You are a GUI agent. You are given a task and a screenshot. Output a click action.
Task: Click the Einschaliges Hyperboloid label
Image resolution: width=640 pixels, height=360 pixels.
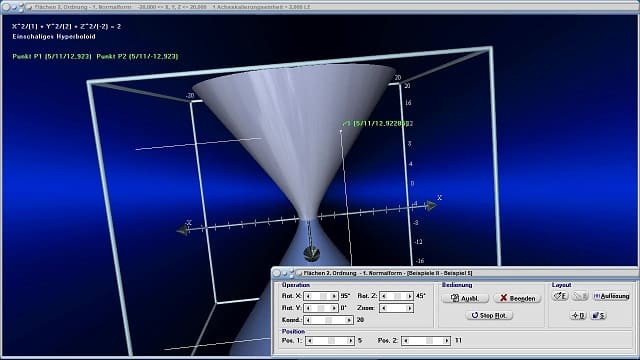coord(54,36)
